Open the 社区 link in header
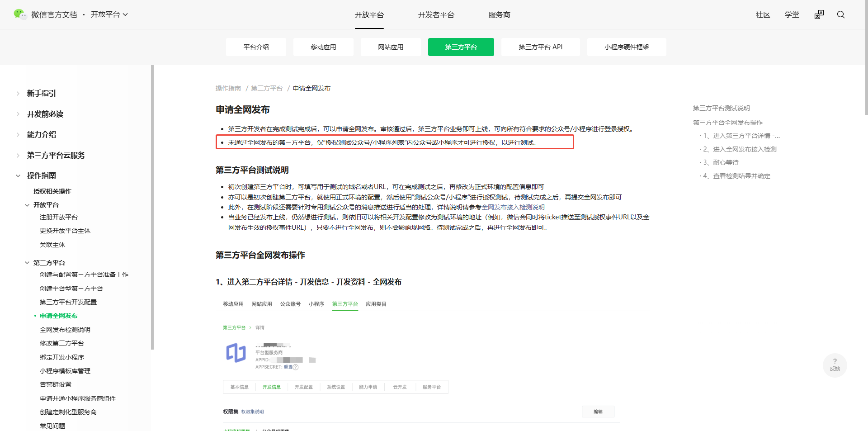The height and width of the screenshot is (431, 868). click(763, 15)
